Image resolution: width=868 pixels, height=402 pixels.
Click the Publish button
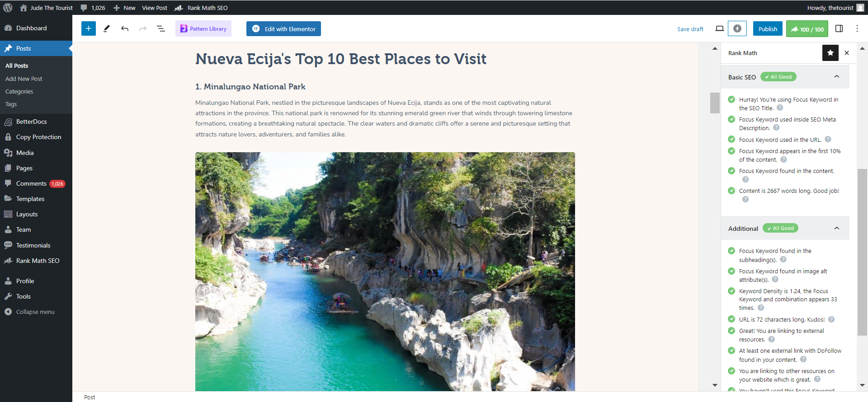click(768, 29)
